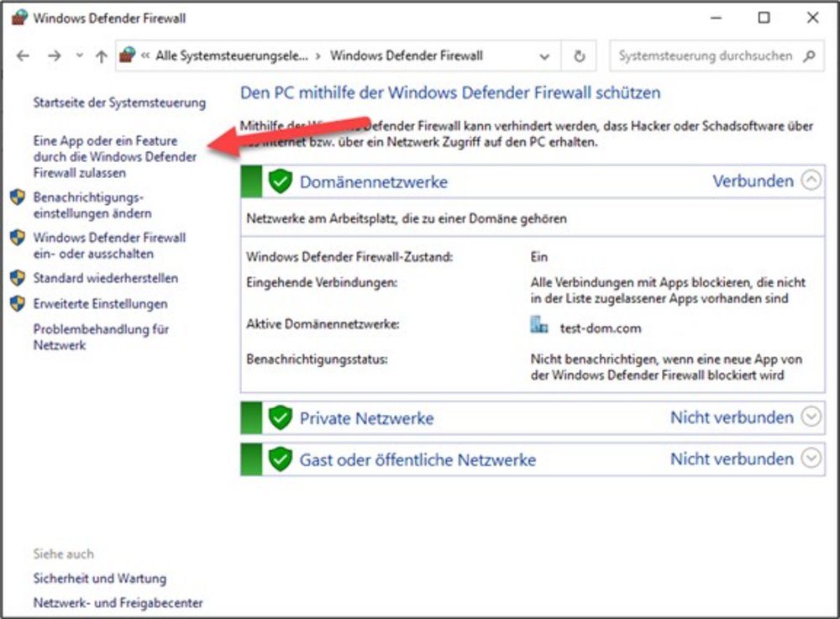
Task: Minimize the Windows Defender Firewall window
Action: pyautogui.click(x=717, y=18)
